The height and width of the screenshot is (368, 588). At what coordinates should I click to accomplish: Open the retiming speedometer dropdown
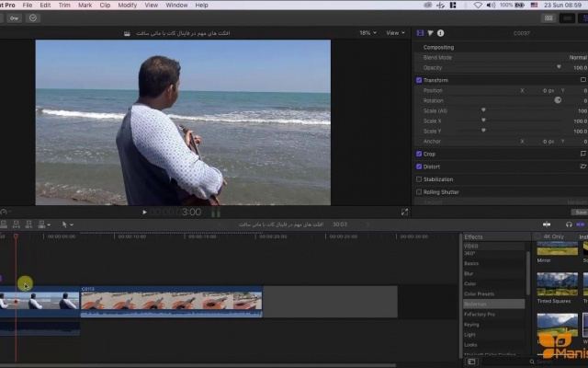[x=6, y=213]
